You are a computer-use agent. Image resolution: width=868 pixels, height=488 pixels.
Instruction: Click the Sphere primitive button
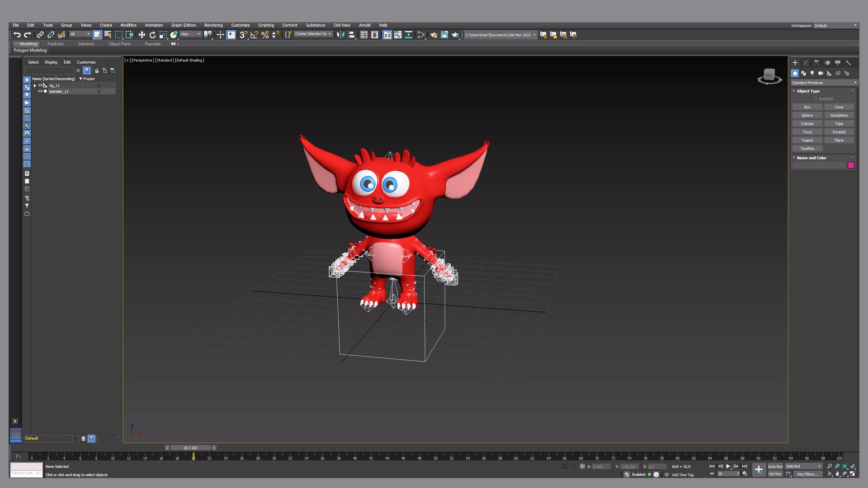[x=807, y=115]
